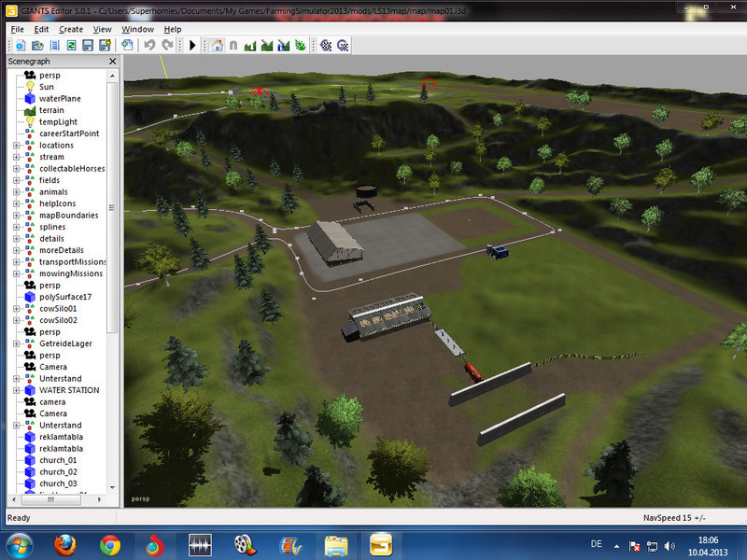This screenshot has height=560, width=747.
Task: Select transportMissions in scenegraph
Action: (73, 262)
